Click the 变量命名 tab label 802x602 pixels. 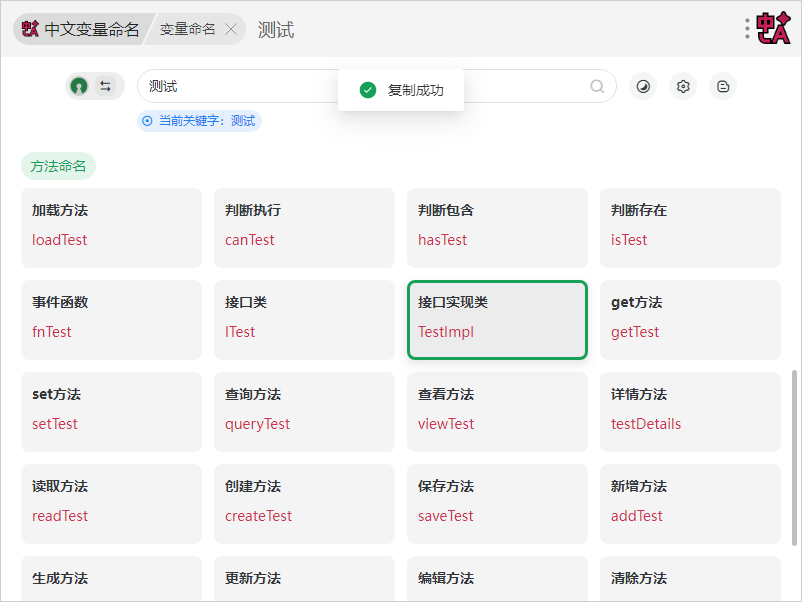187,29
